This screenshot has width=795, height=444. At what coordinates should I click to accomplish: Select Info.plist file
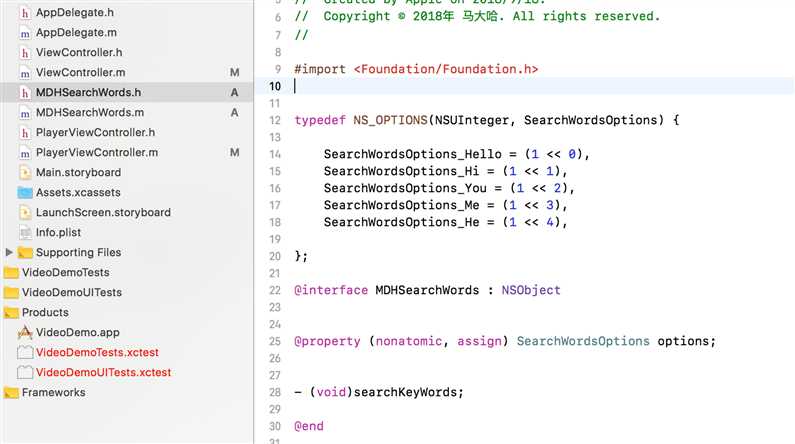[x=58, y=233]
